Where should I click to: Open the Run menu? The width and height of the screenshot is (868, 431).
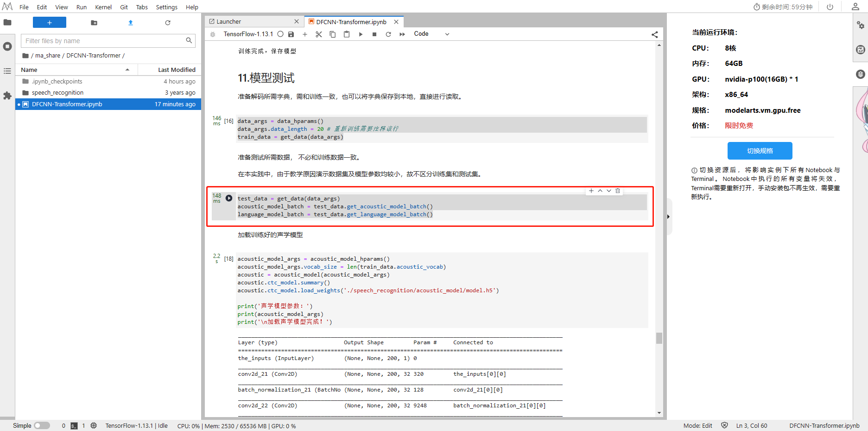click(x=82, y=7)
